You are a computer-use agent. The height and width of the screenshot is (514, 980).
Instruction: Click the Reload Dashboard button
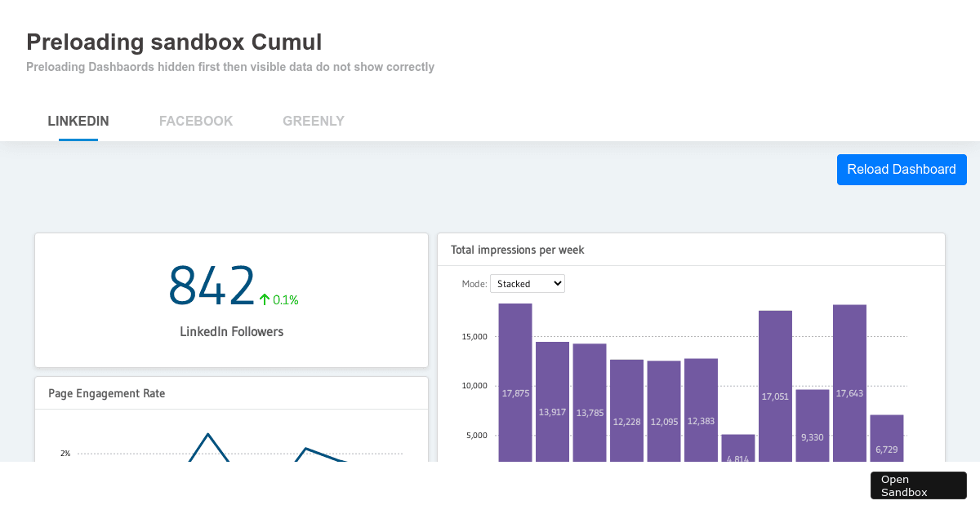pos(902,170)
